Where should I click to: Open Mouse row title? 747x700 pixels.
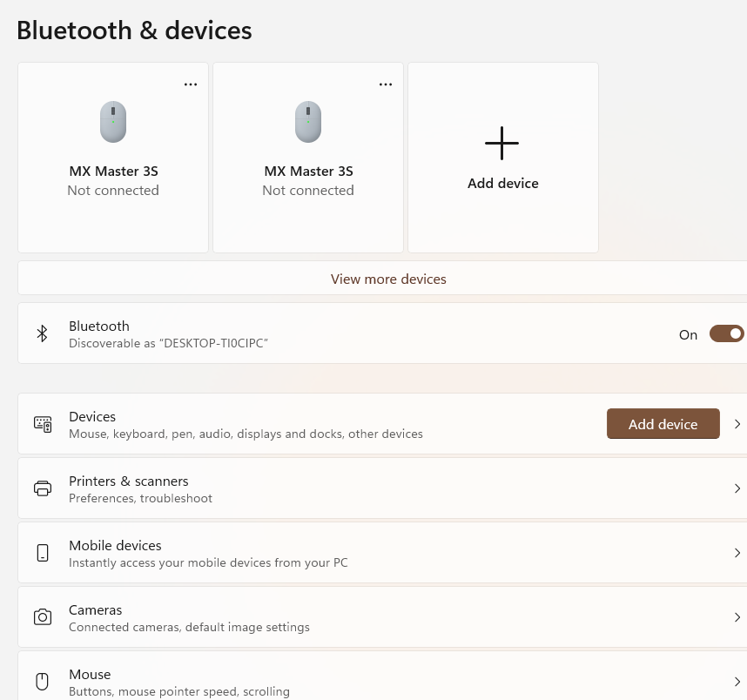pos(90,674)
